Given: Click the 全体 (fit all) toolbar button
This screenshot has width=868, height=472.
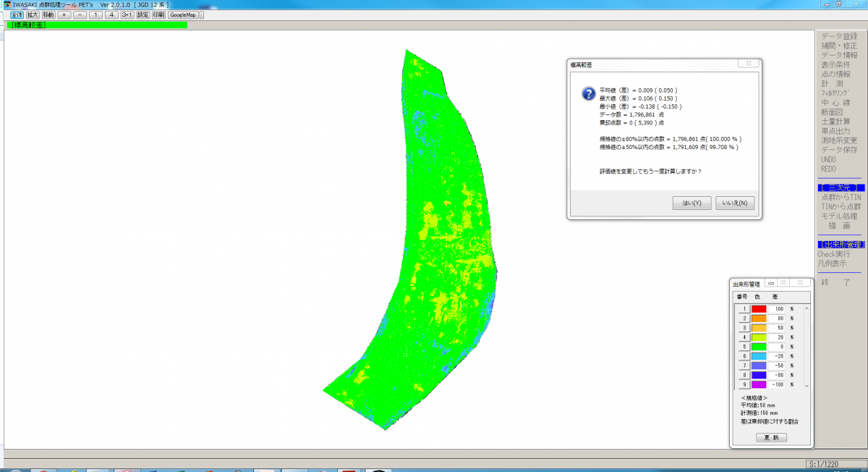Looking at the screenshot, I should [x=16, y=14].
